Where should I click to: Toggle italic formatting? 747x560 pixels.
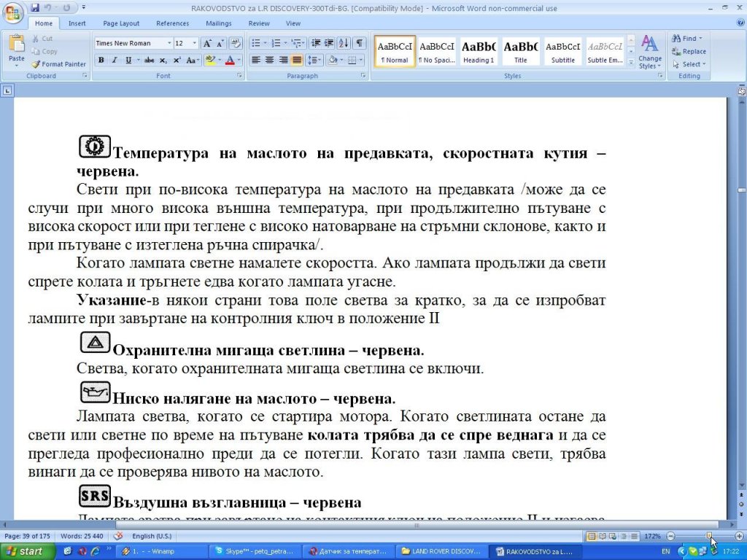(115, 60)
